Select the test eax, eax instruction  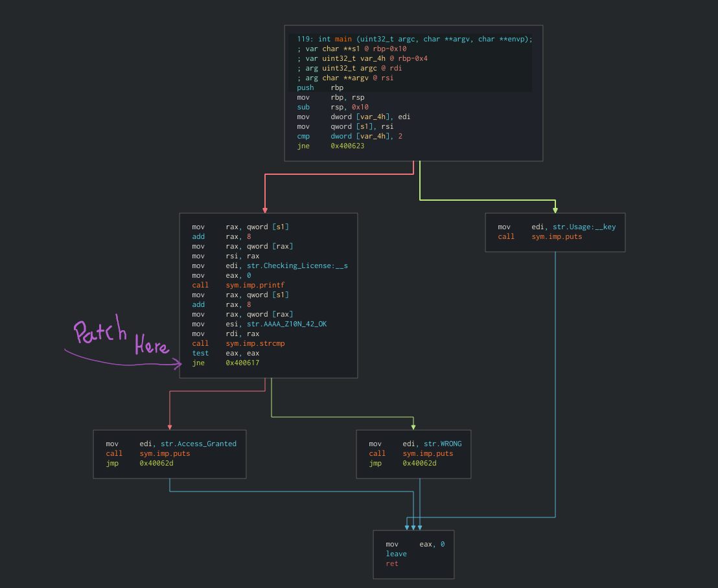[225, 353]
